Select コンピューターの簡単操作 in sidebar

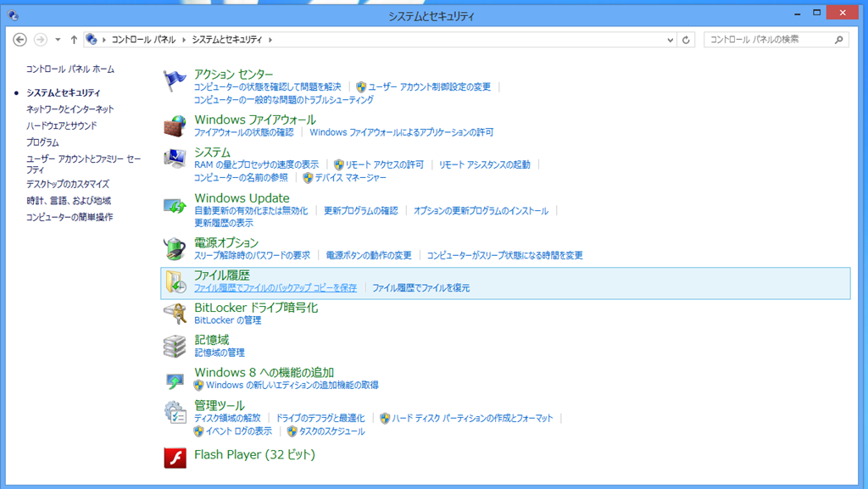(70, 218)
